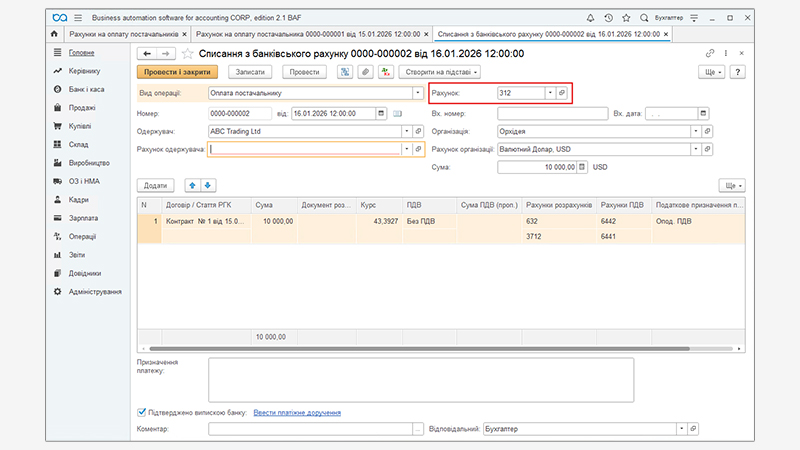The height and width of the screenshot is (450, 800).
Task: Click the paperclip attachments icon
Action: point(365,72)
